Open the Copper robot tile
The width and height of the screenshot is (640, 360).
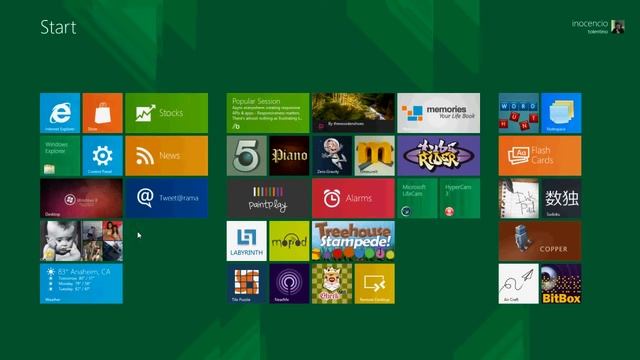(540, 241)
